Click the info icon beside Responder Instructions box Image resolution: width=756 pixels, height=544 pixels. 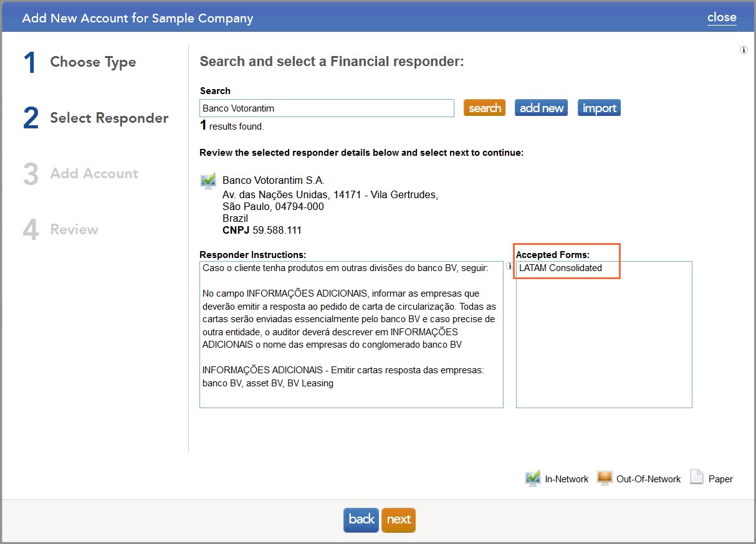pyautogui.click(x=509, y=265)
